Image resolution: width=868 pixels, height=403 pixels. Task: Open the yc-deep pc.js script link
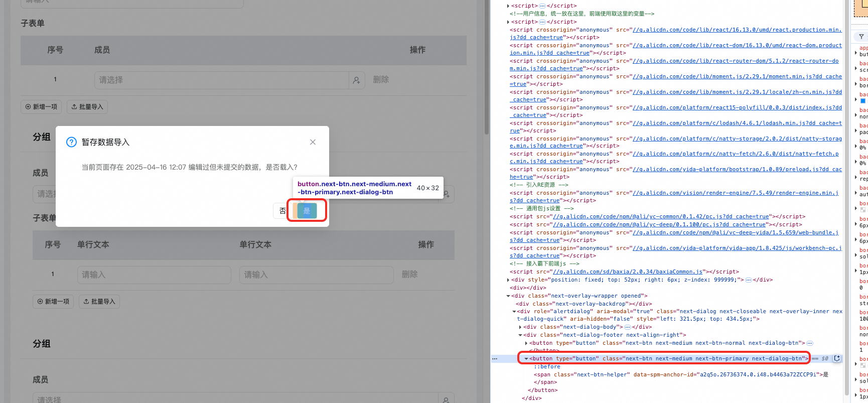click(659, 225)
